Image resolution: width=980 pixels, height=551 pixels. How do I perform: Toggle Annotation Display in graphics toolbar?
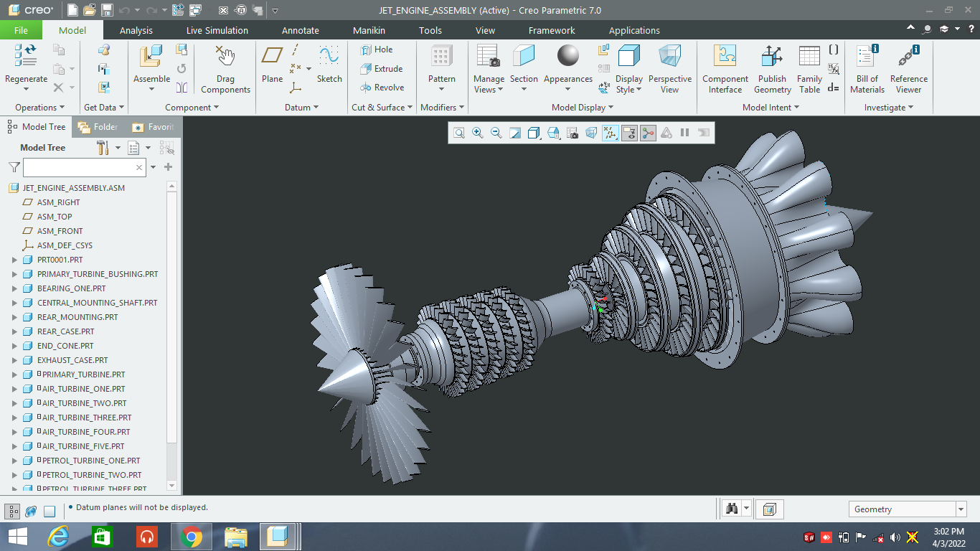(x=629, y=133)
